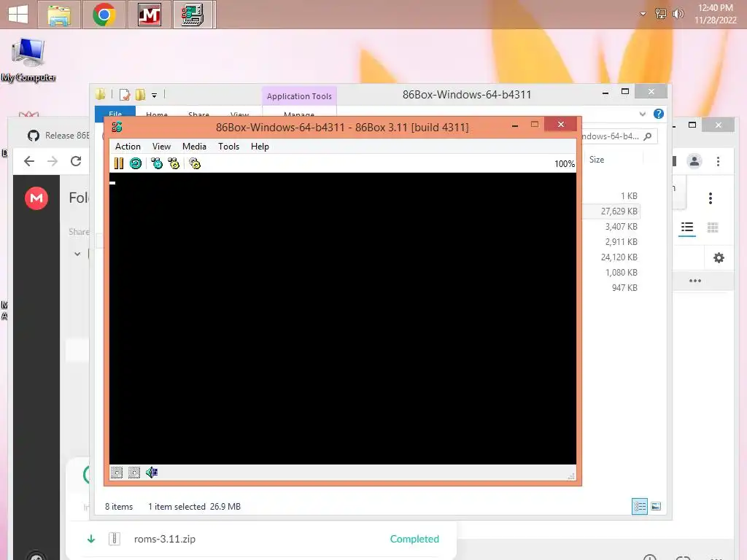747x560 pixels.
Task: Open MEGA page three-dot options menu
Action: (x=711, y=198)
